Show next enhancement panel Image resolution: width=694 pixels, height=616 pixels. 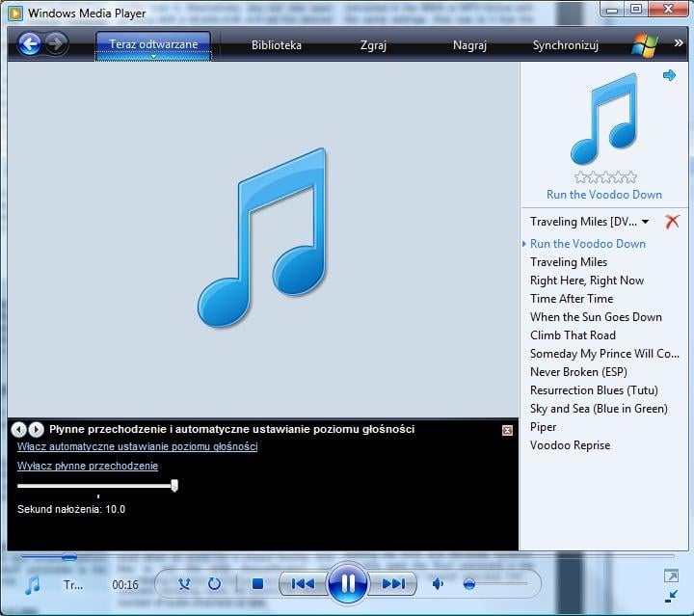pos(37,429)
